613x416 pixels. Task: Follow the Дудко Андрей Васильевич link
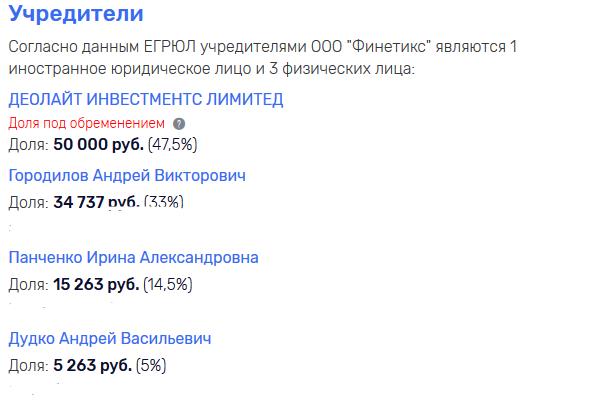pyautogui.click(x=110, y=339)
